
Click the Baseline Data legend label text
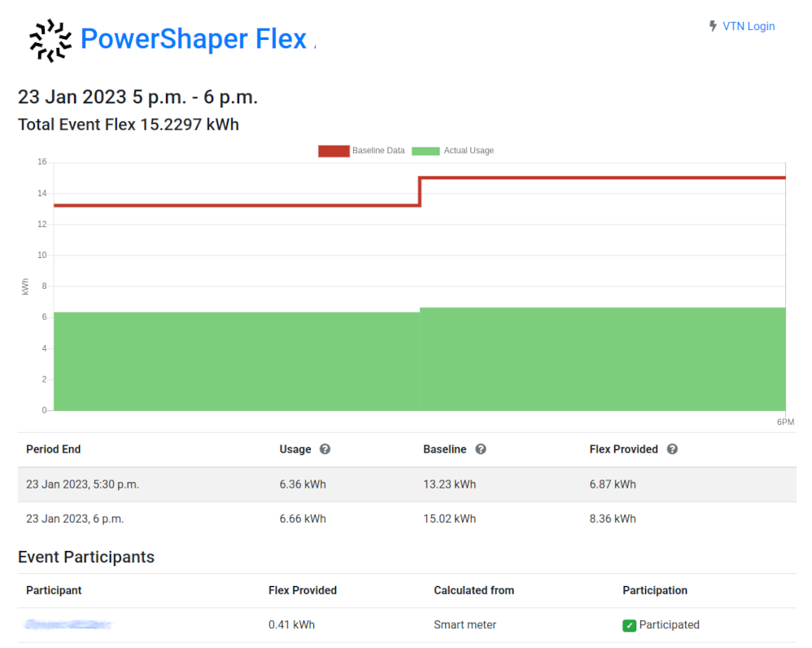pos(378,151)
